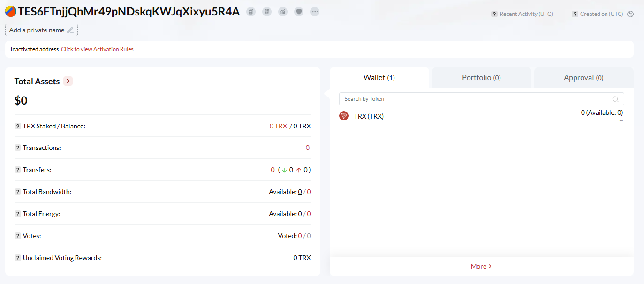Click help icon next to TRX Staked / Balance
Image resolution: width=644 pixels, height=284 pixels.
[18, 126]
